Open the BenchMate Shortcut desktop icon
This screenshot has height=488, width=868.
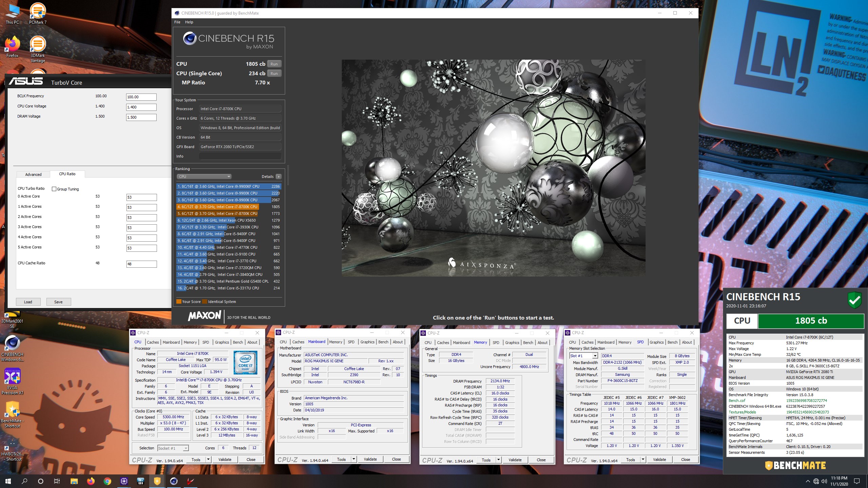point(12,415)
